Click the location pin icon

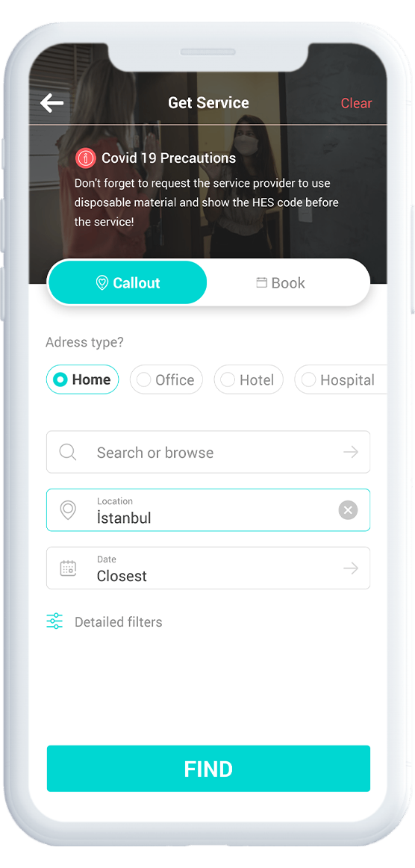pos(68,510)
